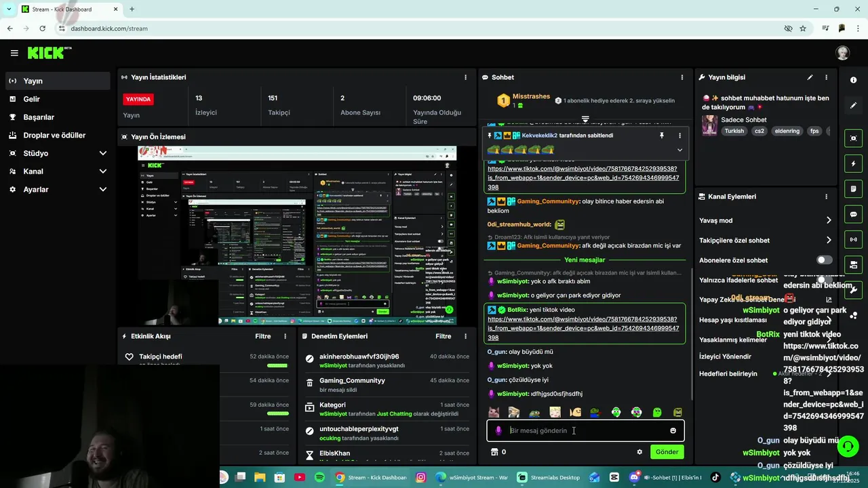Select the cat emote in quick emotes

tap(494, 412)
